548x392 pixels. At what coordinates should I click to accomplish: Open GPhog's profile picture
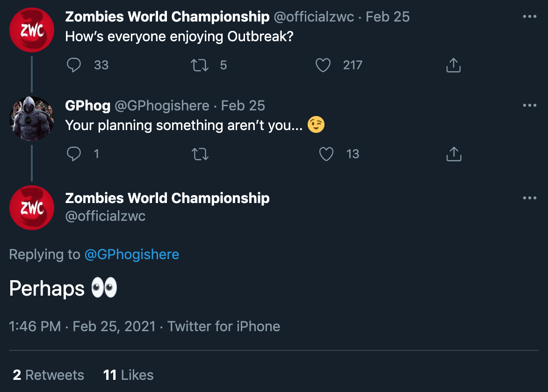(32, 119)
